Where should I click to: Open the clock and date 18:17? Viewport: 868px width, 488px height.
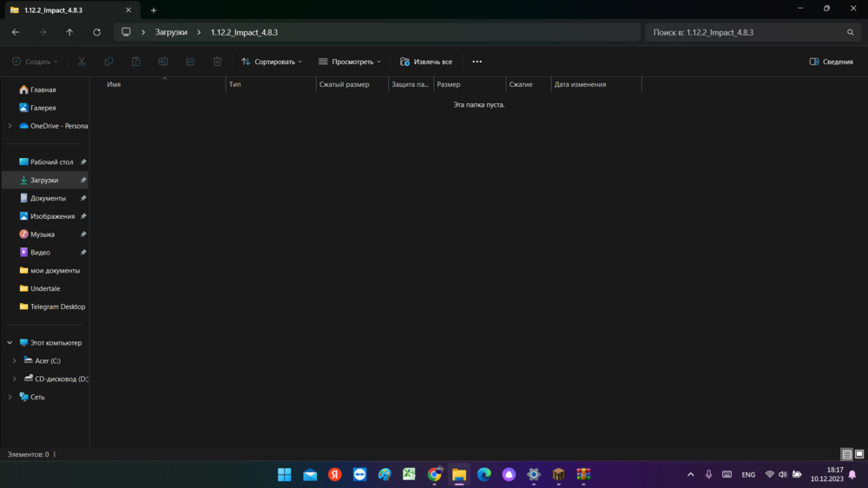(827, 475)
